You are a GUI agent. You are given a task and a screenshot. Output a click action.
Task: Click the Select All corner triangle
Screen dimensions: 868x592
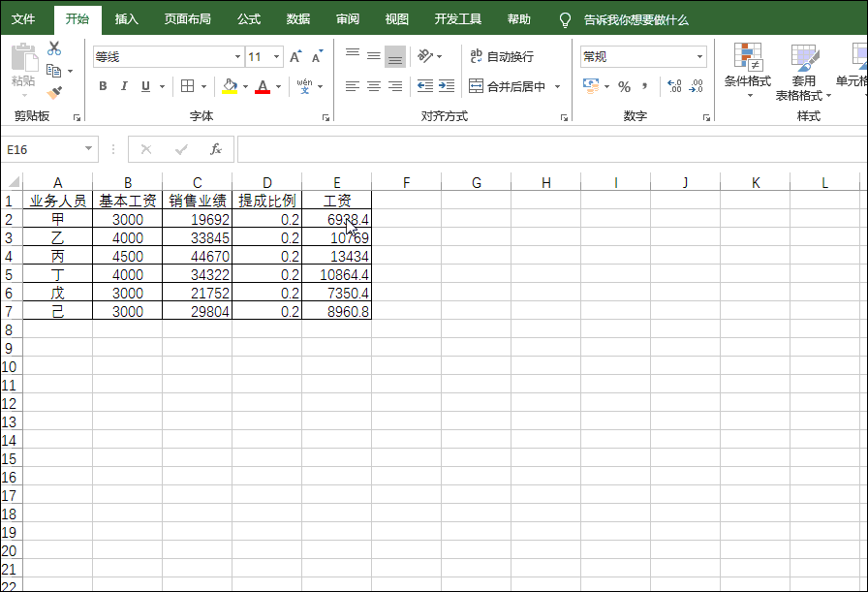(13, 181)
